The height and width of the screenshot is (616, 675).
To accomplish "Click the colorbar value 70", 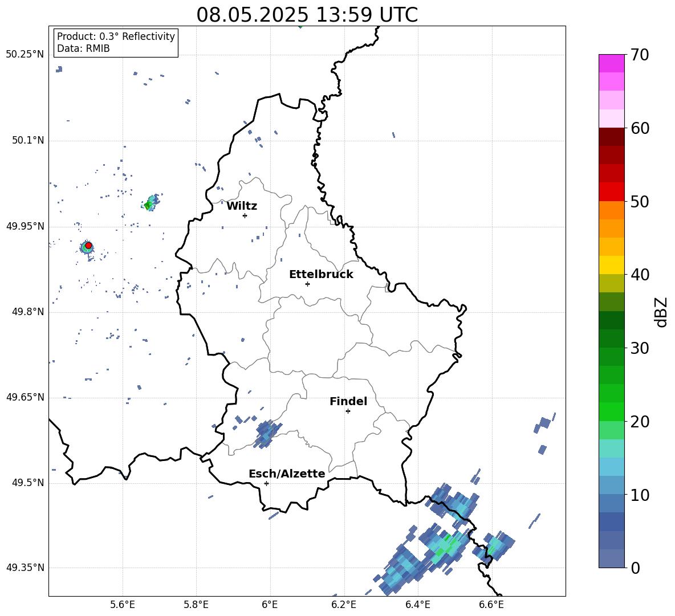I will tap(640, 55).
